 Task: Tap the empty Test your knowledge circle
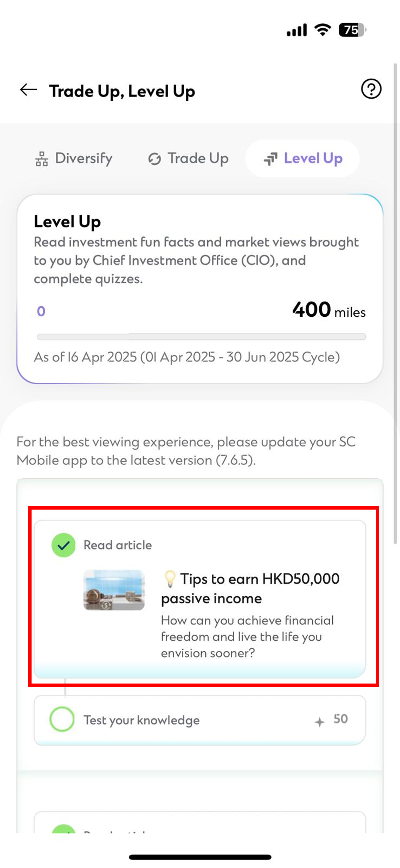[62, 719]
